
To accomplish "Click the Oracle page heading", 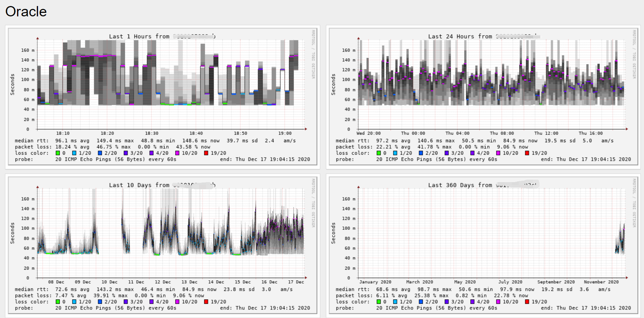I will [x=26, y=11].
